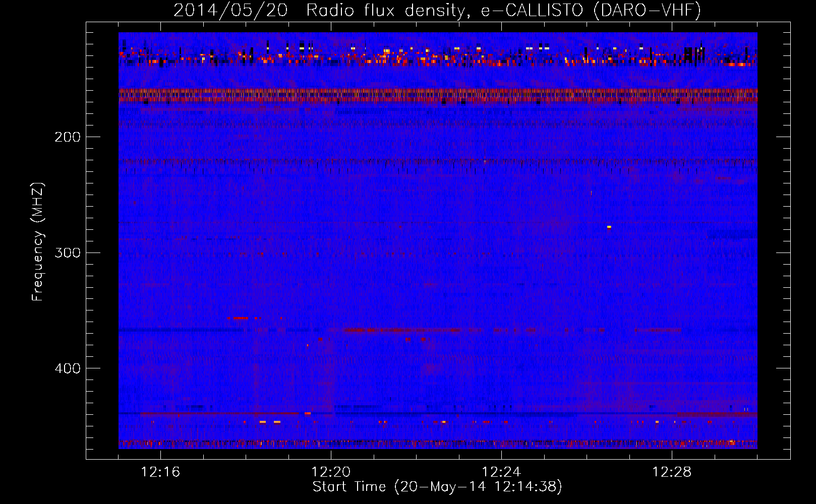Click the 12:28 time tick label

(x=672, y=472)
